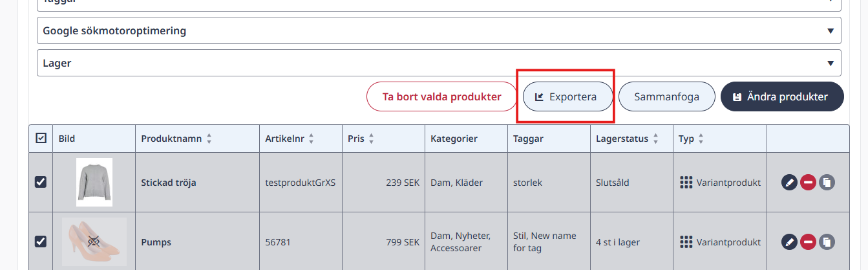The image size is (868, 270).
Task: Edit the Pumps product with pencil icon
Action: pyautogui.click(x=789, y=242)
